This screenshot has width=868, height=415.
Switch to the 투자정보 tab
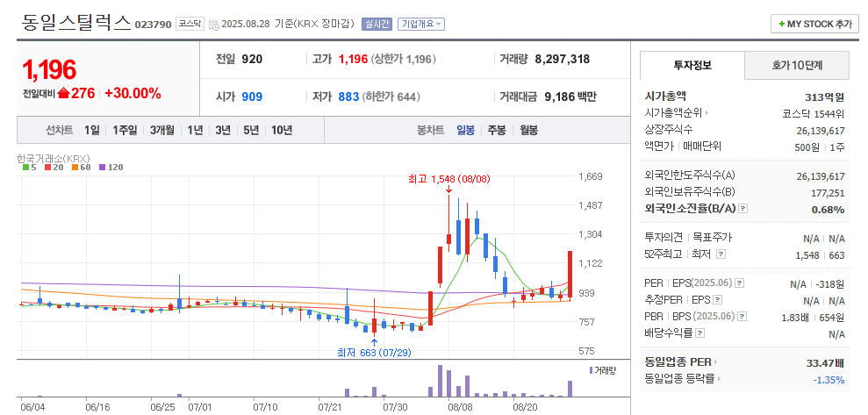point(692,65)
